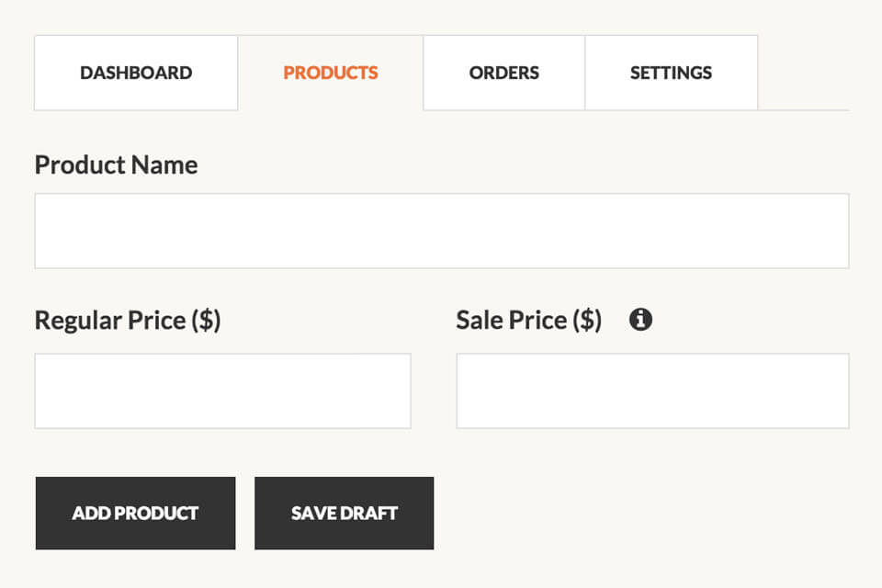Image resolution: width=882 pixels, height=588 pixels.
Task: Open store Settings from the tab bar
Action: (x=671, y=73)
